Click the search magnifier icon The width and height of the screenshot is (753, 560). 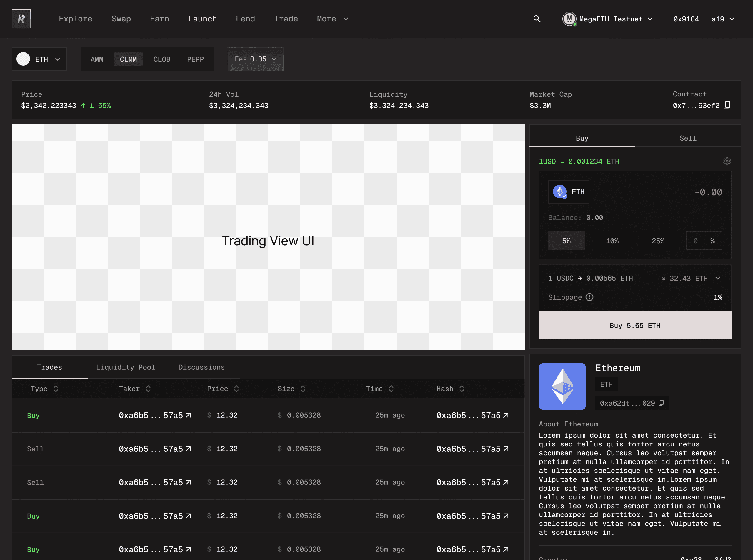click(537, 19)
